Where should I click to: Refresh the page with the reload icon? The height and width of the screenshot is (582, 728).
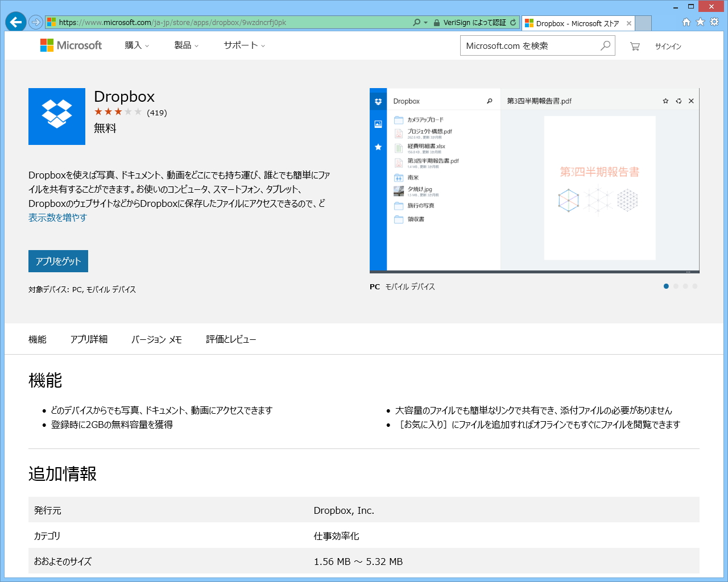pyautogui.click(x=513, y=23)
